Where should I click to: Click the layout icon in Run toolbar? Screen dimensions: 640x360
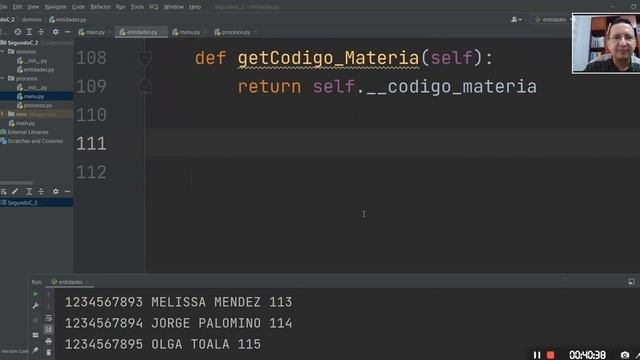pos(36,335)
